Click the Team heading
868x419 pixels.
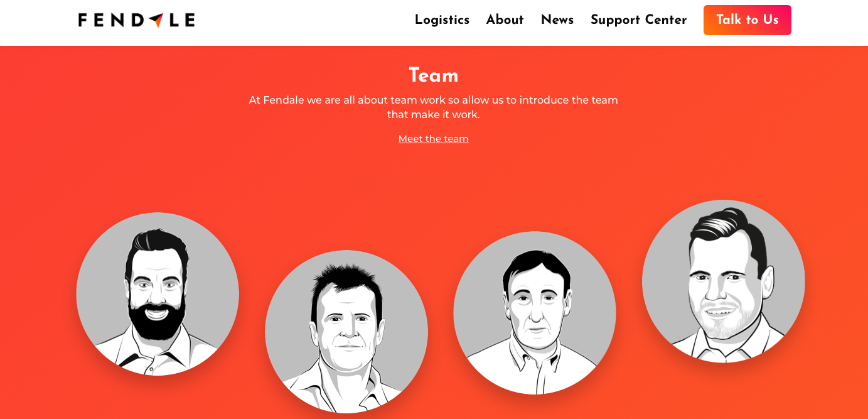(x=434, y=75)
